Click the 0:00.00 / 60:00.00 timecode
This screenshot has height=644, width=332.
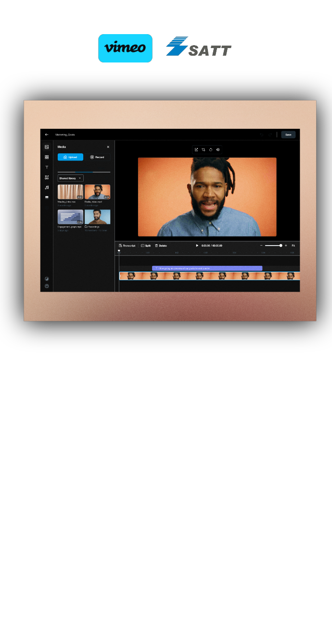tap(212, 246)
